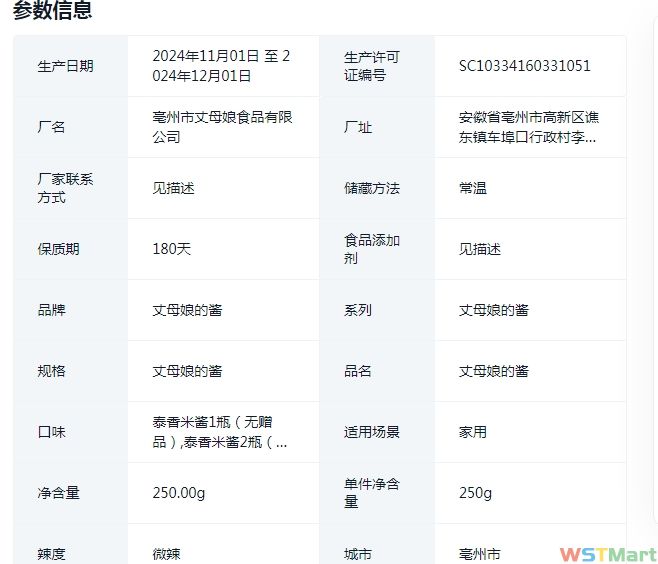
Task: Click the 规格 value 丈母娘的酱
Action: 187,371
